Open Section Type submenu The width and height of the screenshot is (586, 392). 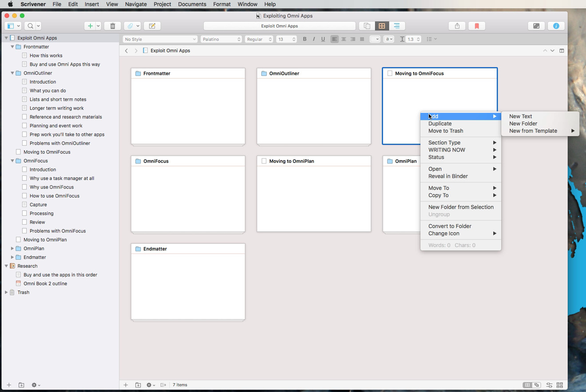pos(461,143)
